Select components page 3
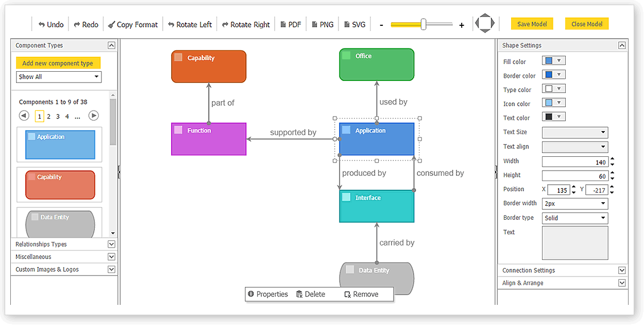The image size is (644, 325). pos(58,117)
